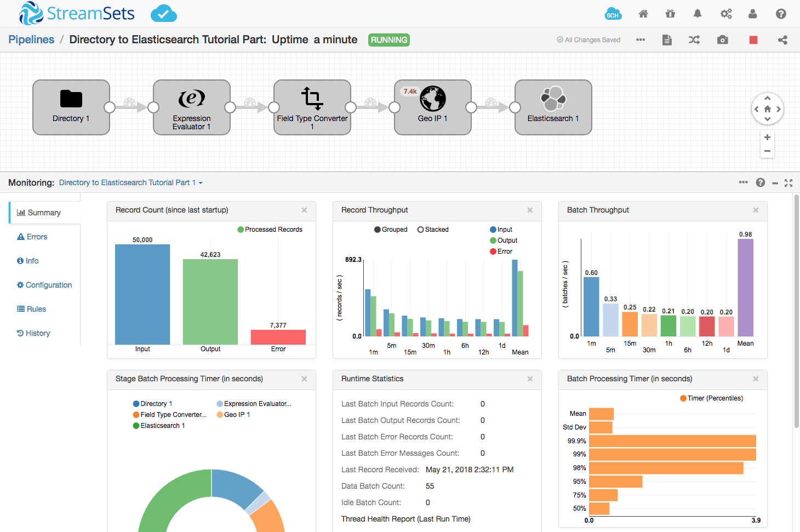The image size is (800, 532).
Task: Open the settings gears icon
Action: click(726, 14)
